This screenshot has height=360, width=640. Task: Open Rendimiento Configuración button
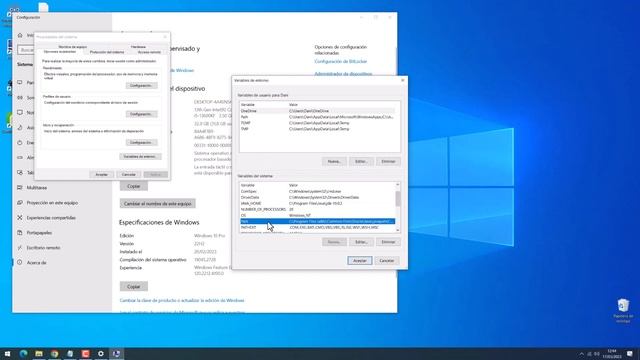(141, 86)
